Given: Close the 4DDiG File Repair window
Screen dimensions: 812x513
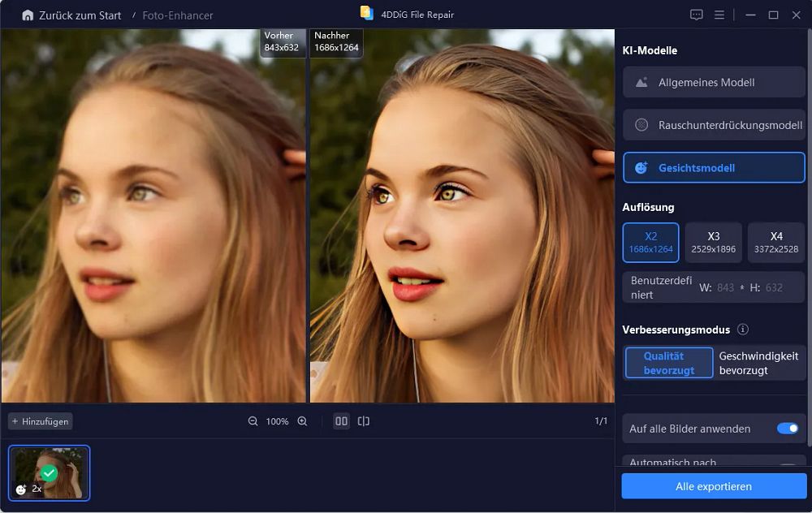Looking at the screenshot, I should coord(797,15).
